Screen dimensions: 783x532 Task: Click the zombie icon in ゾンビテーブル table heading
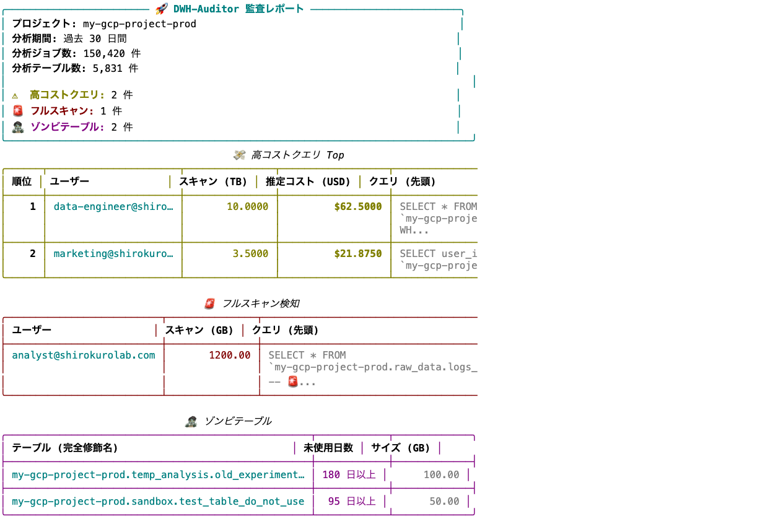[x=191, y=421]
